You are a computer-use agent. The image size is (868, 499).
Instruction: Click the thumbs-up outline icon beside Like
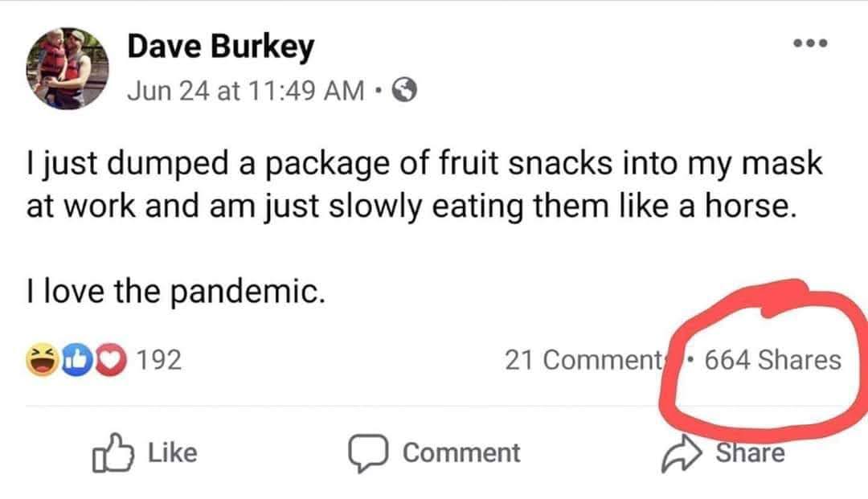[113, 453]
